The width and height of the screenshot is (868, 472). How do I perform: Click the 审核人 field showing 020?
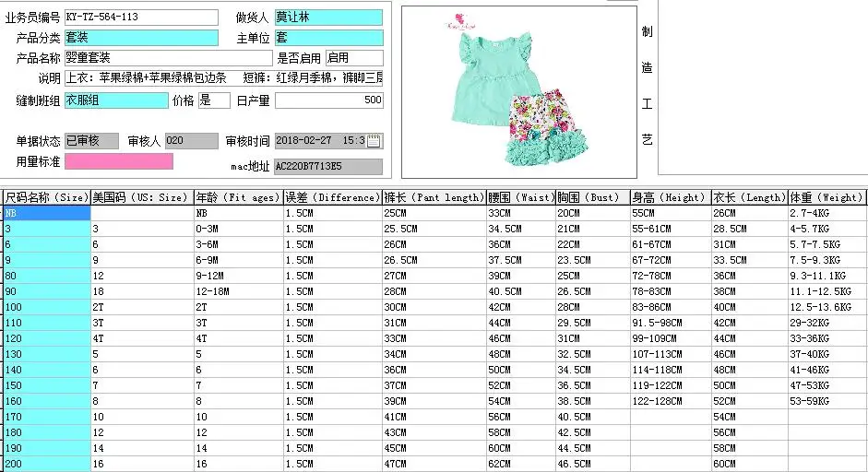tap(192, 141)
